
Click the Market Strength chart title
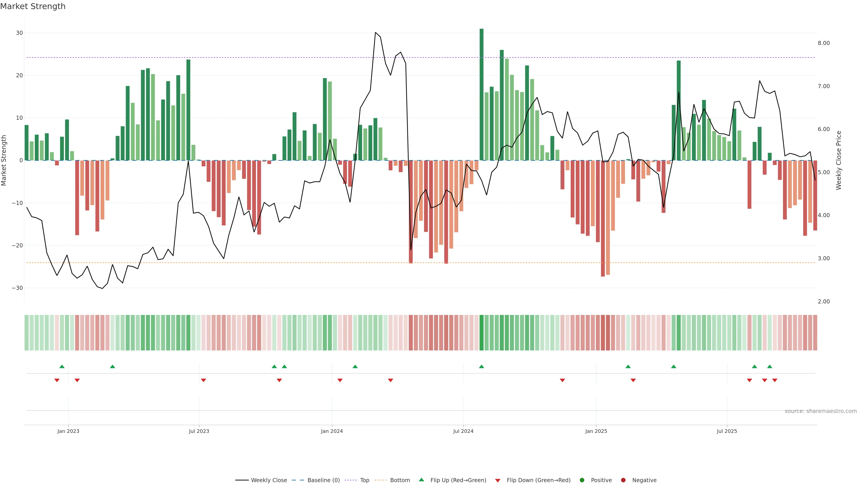tap(33, 6)
